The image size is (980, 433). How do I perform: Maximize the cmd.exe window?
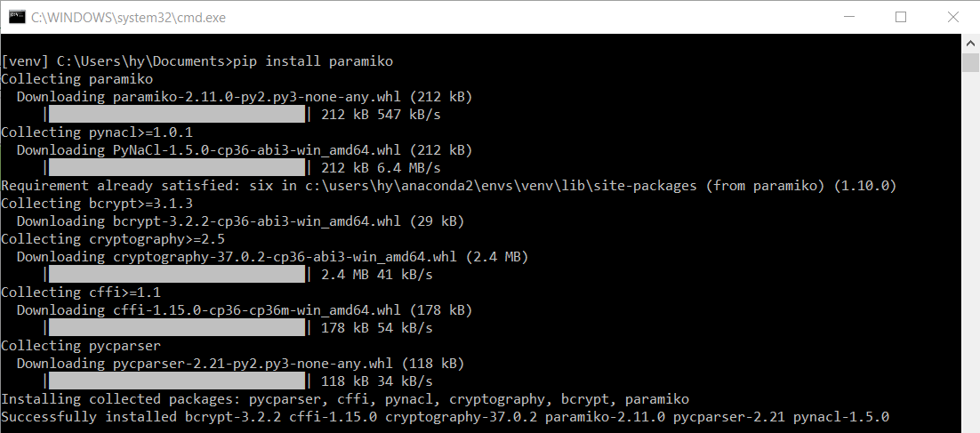[x=901, y=17]
